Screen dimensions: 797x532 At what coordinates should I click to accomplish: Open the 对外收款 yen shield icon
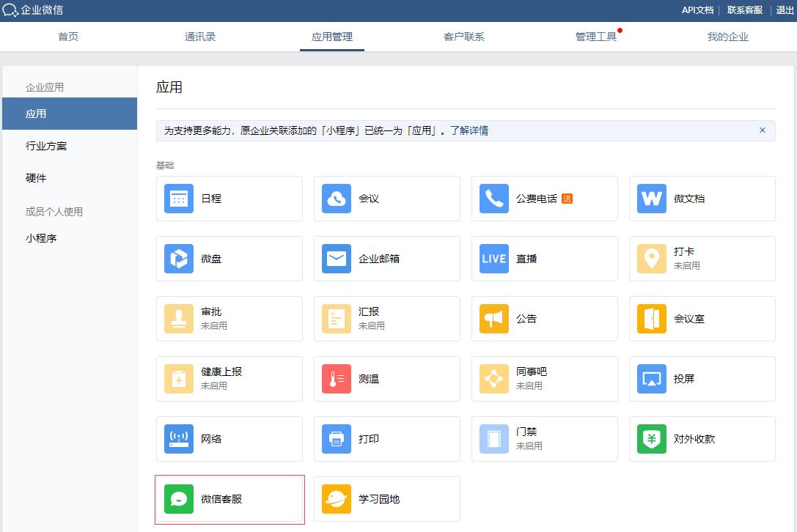pos(652,438)
